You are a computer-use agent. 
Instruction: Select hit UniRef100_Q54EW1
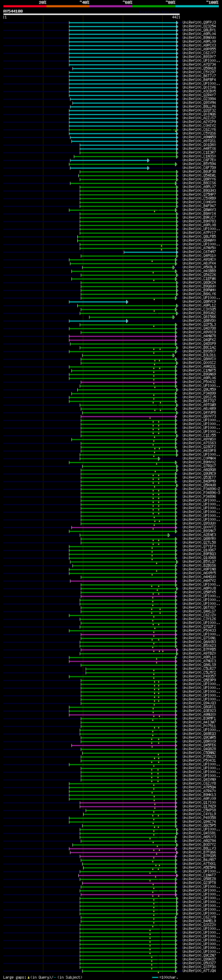click(199, 175)
